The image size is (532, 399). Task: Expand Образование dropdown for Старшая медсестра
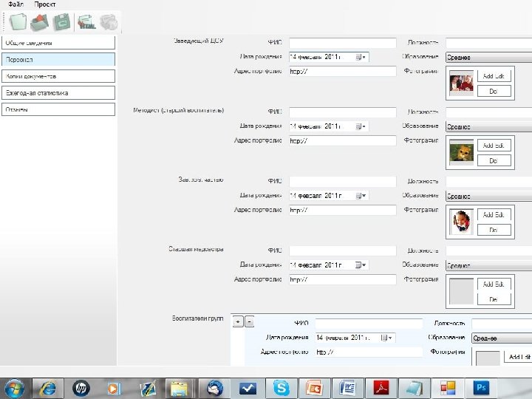(488, 265)
